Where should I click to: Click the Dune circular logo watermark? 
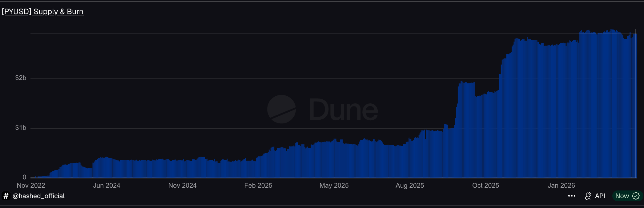[281, 109]
